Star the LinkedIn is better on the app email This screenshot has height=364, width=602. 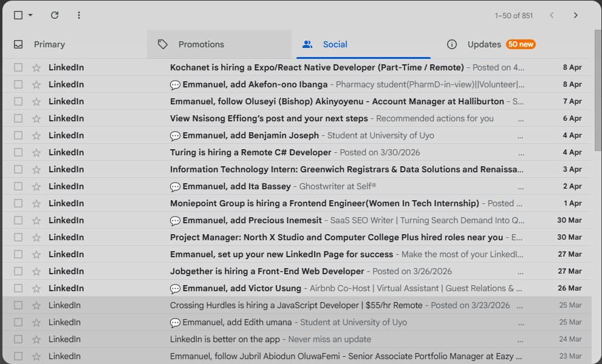click(36, 339)
